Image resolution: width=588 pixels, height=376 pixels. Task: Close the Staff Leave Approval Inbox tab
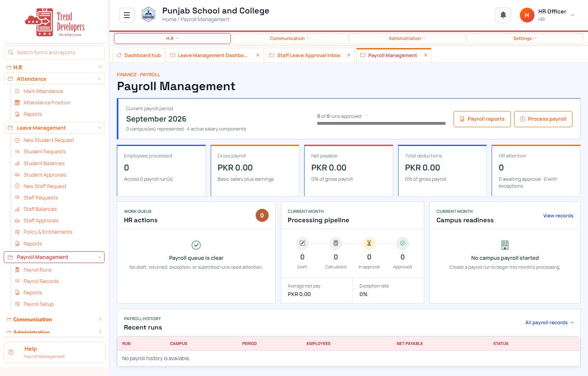click(349, 55)
